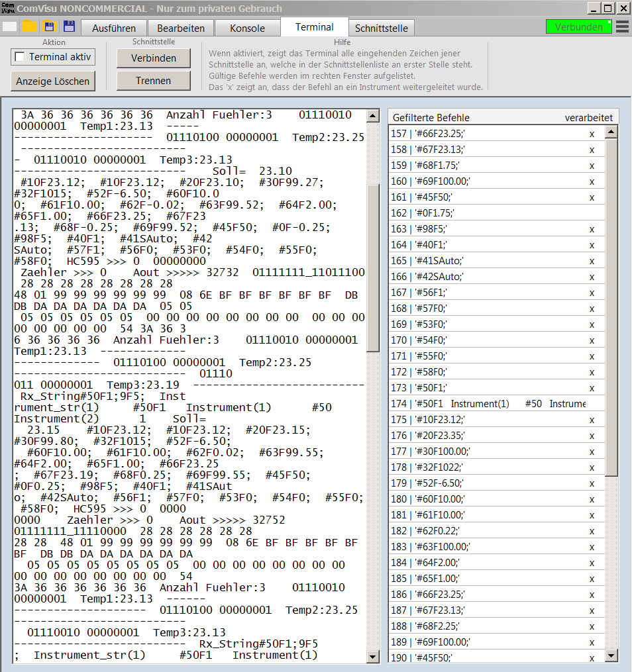Click the save-to-folder icon (floppy on folder)
This screenshot has width=632, height=672.
click(x=49, y=26)
